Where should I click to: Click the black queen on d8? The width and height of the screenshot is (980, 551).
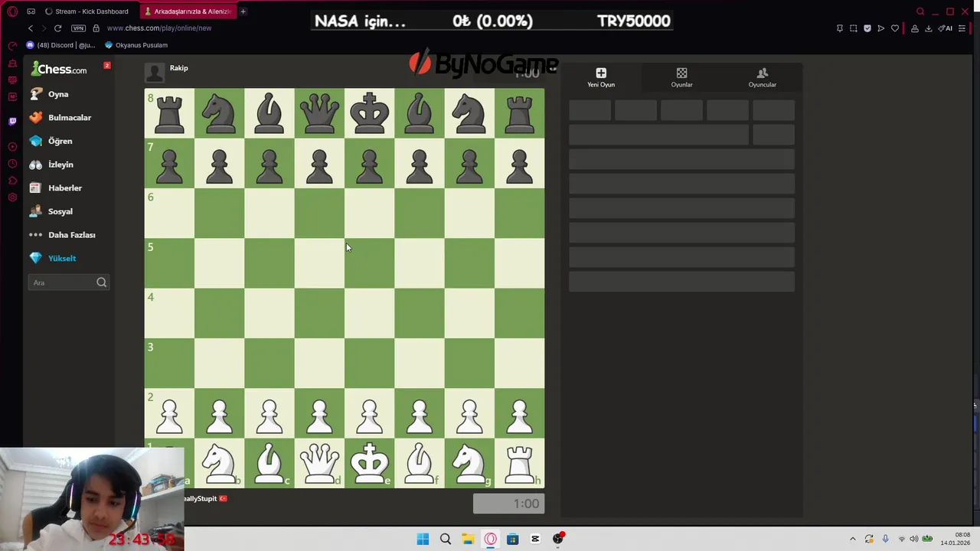319,113
